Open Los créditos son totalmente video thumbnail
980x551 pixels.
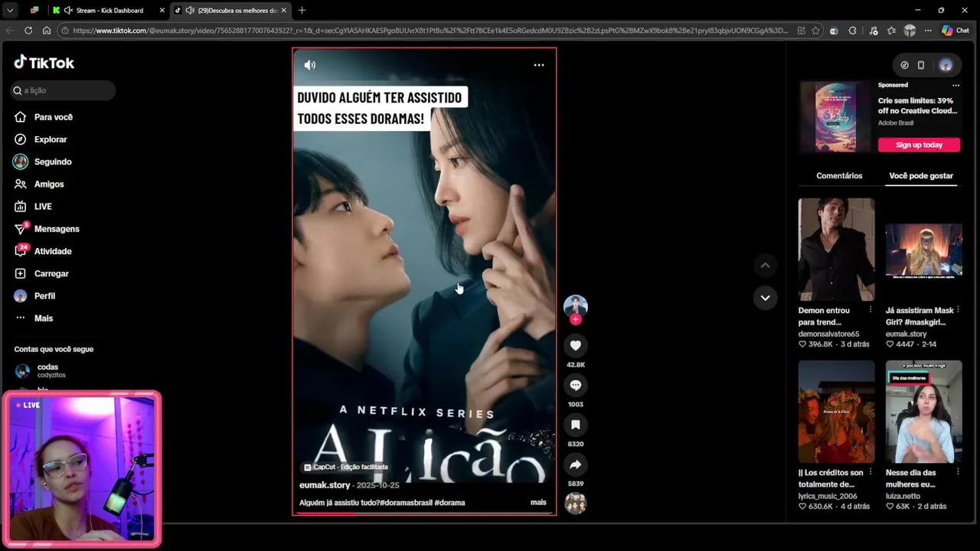point(836,412)
